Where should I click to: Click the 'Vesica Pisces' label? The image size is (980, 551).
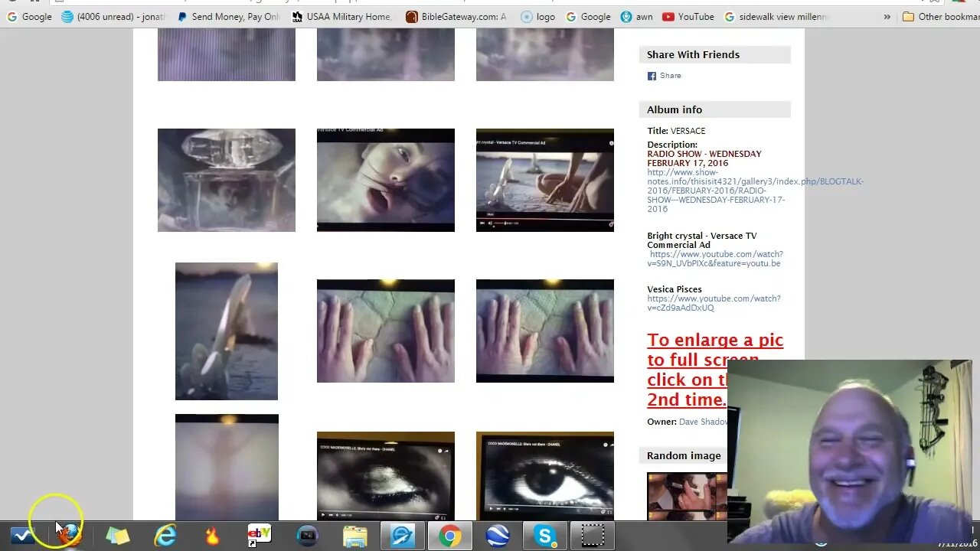coord(675,289)
